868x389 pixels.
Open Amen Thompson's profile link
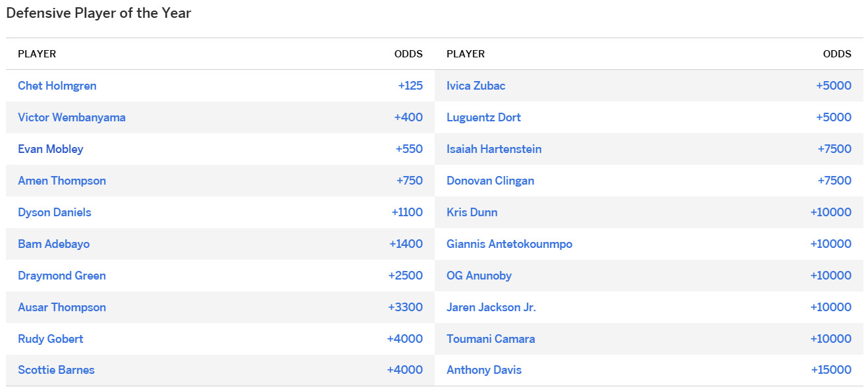[x=62, y=181]
